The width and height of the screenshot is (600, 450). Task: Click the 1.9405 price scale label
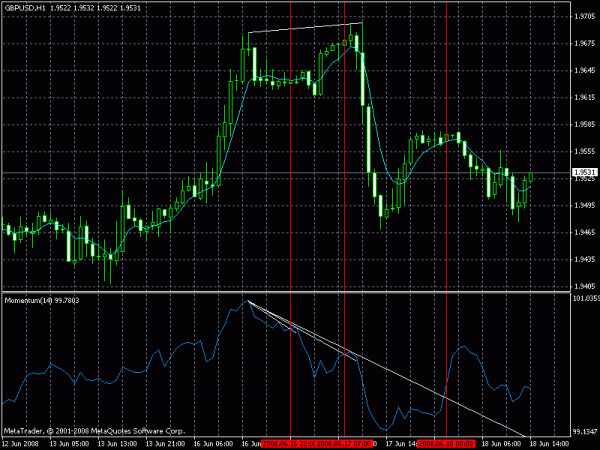click(585, 286)
